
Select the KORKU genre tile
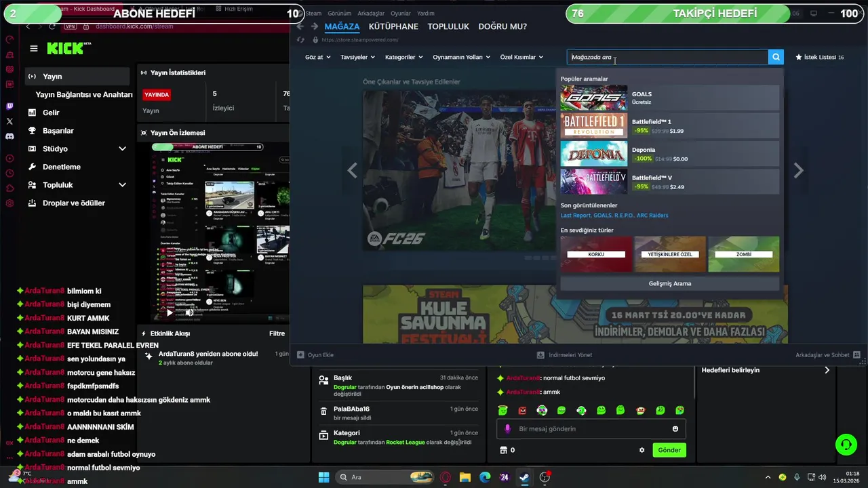pyautogui.click(x=596, y=254)
